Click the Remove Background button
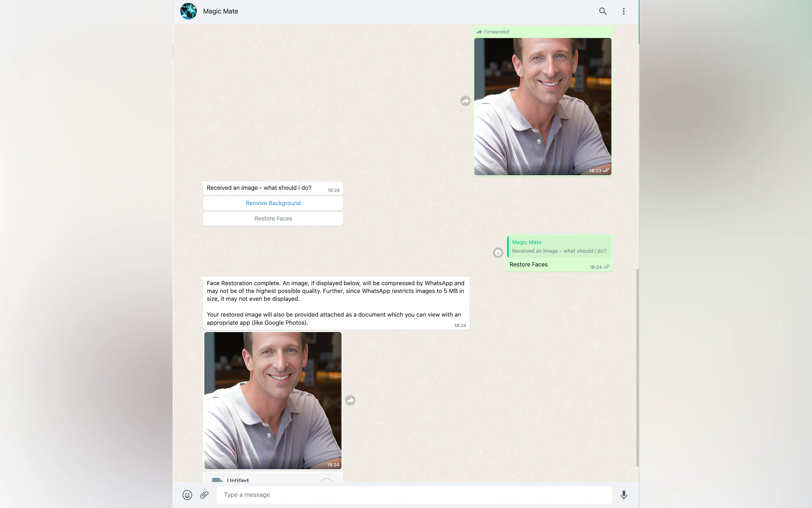Screen dimensions: 812x508 tap(273, 203)
